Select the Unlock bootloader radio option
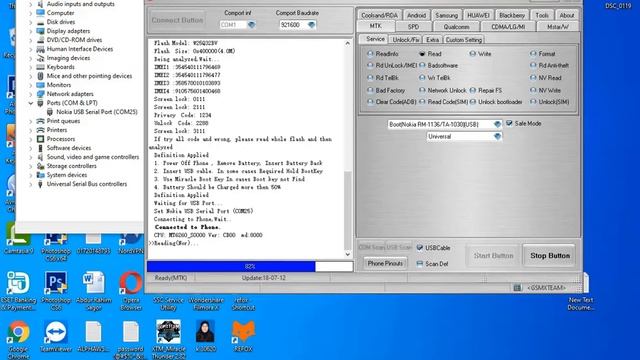 (473, 102)
